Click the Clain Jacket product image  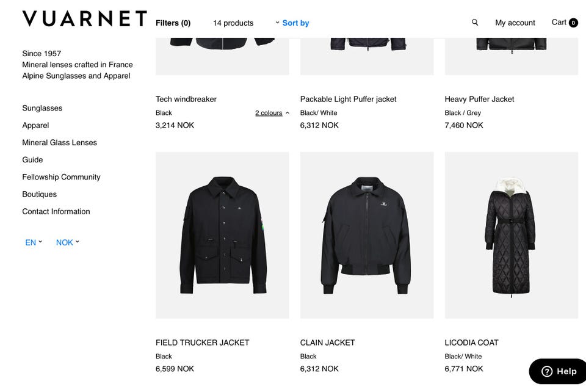(367, 235)
